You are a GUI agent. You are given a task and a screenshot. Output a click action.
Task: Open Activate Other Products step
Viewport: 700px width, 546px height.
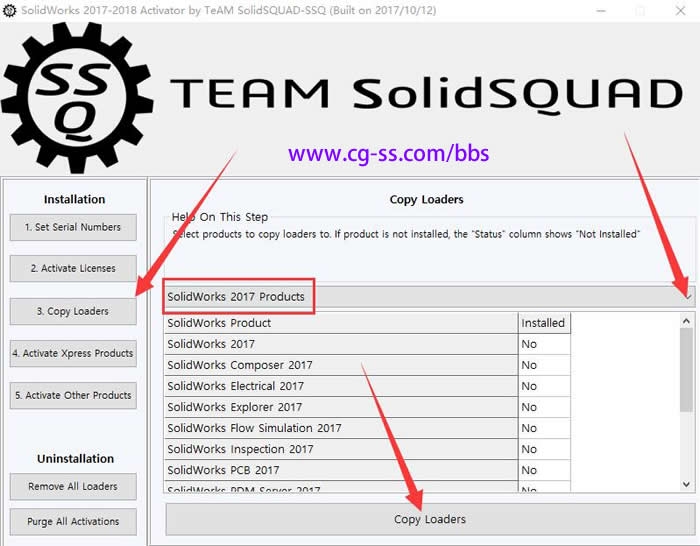[x=73, y=395]
